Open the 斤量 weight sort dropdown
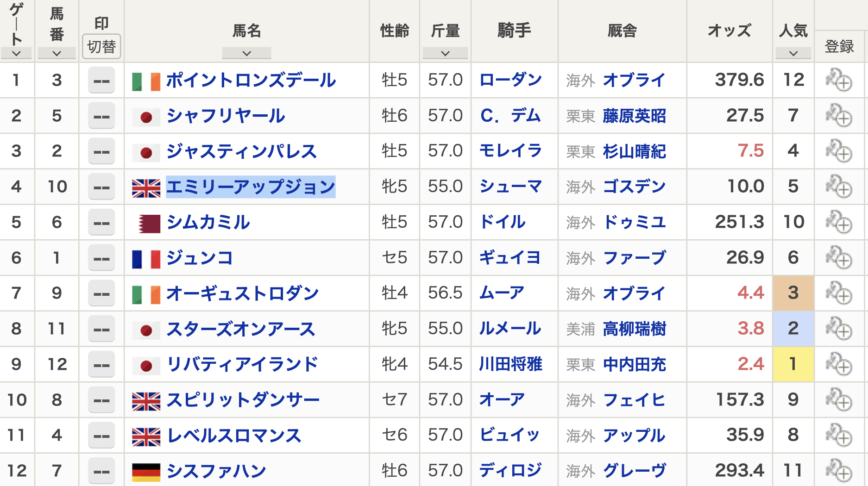The image size is (868, 486). 445,53
